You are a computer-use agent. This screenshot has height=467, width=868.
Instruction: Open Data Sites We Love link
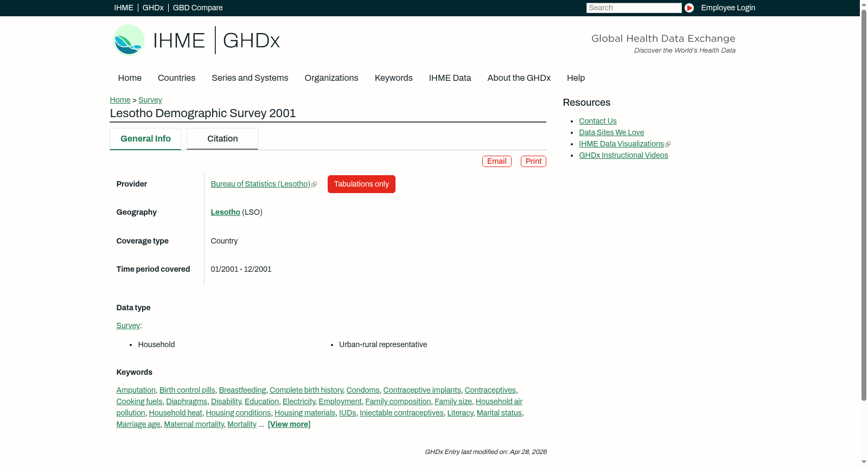[x=611, y=133]
